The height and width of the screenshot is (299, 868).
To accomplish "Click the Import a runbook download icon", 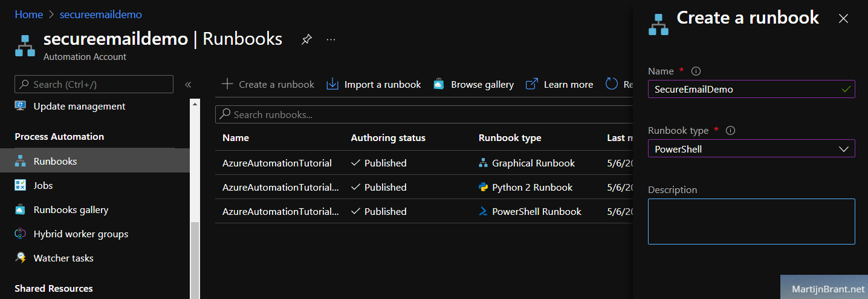I will click(332, 84).
